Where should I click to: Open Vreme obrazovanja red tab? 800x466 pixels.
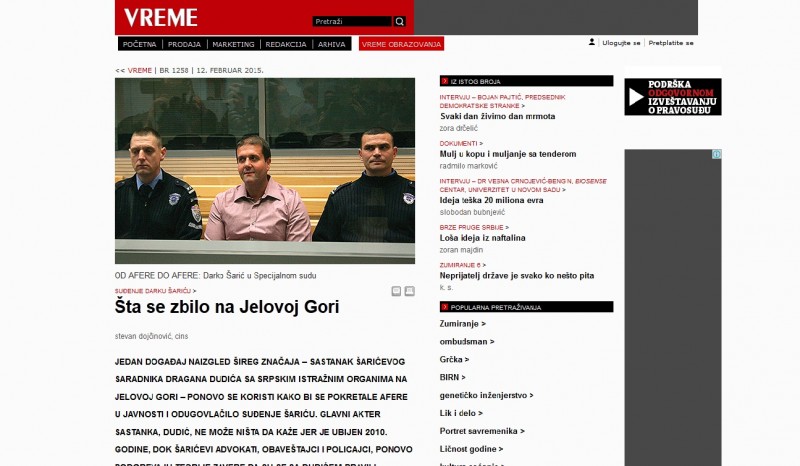(x=401, y=44)
